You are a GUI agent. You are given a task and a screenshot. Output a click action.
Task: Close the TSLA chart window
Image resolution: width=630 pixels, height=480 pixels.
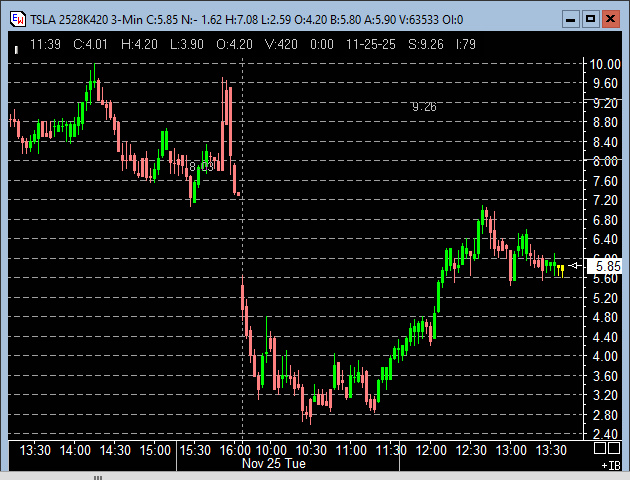pyautogui.click(x=612, y=18)
